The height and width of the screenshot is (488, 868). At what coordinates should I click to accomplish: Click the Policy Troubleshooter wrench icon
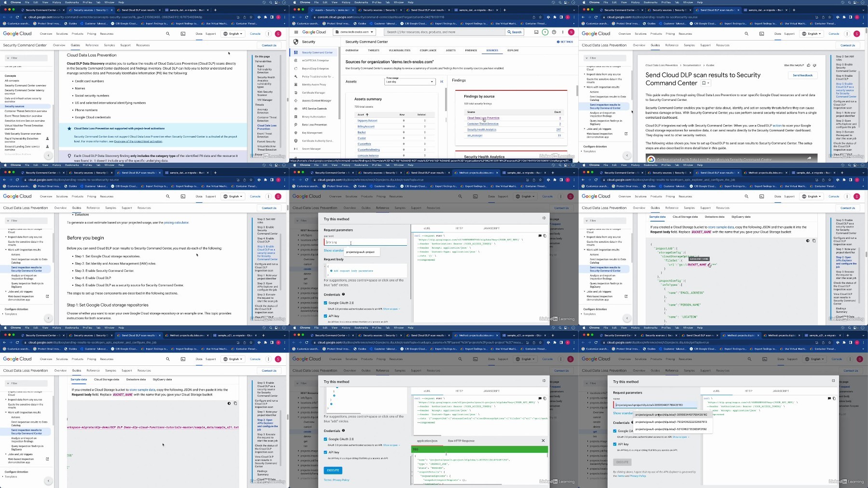click(296, 76)
